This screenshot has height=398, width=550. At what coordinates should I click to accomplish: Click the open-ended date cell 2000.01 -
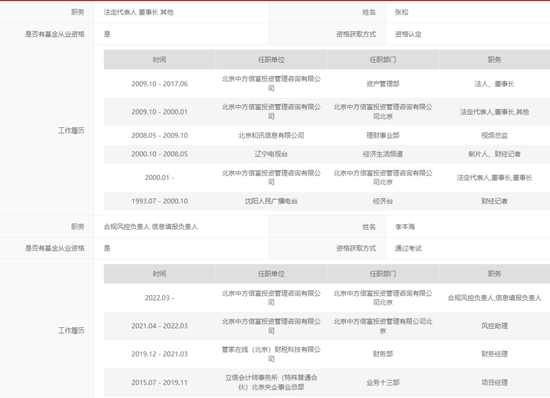point(160,177)
